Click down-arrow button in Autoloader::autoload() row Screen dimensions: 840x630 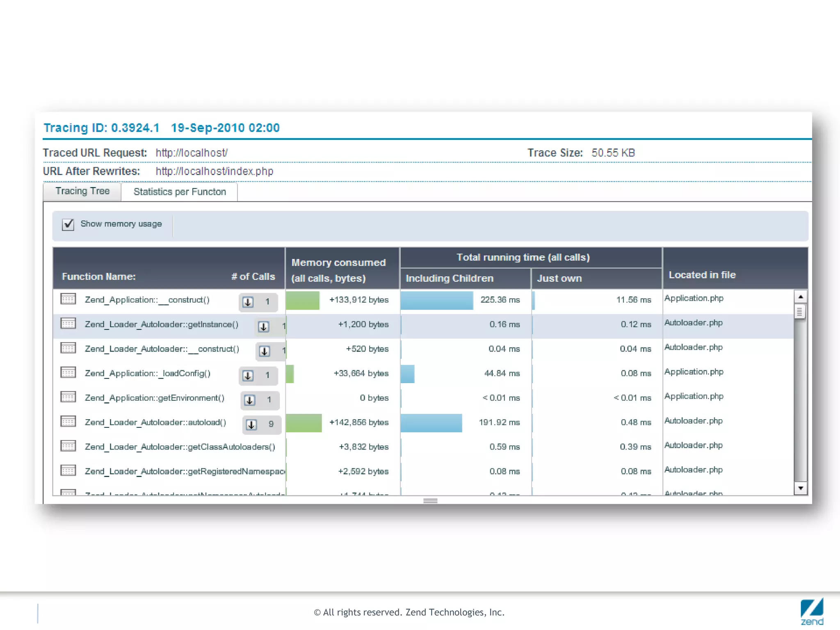click(x=251, y=425)
